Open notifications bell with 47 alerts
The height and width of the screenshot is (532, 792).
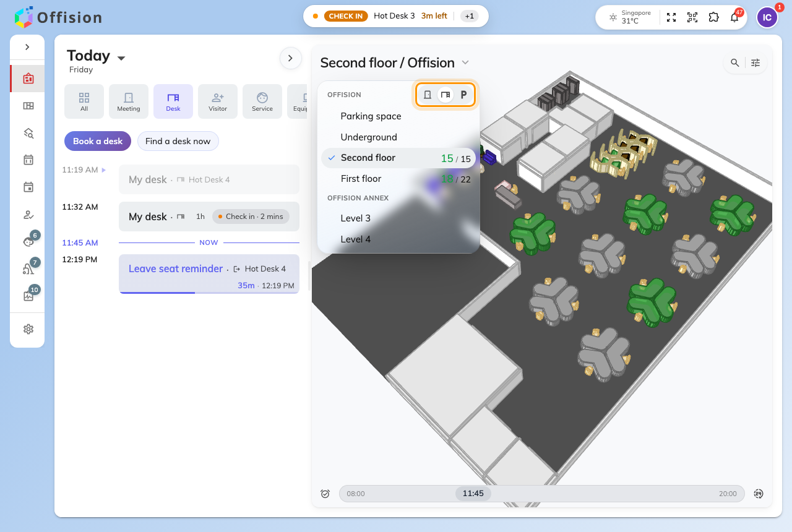[735, 17]
